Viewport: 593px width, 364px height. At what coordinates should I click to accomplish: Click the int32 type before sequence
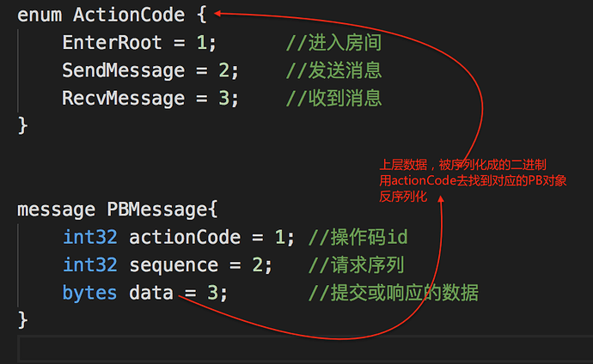tap(89, 264)
